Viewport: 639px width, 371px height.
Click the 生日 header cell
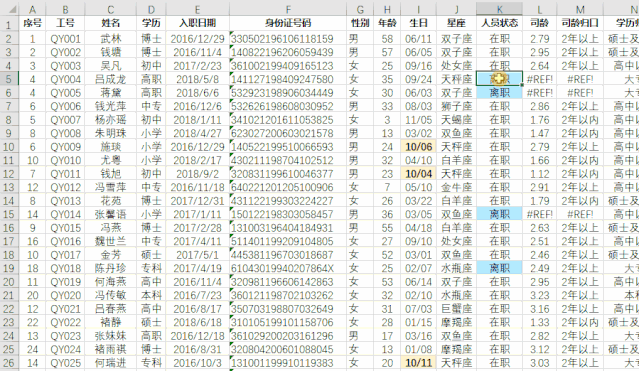tap(419, 23)
